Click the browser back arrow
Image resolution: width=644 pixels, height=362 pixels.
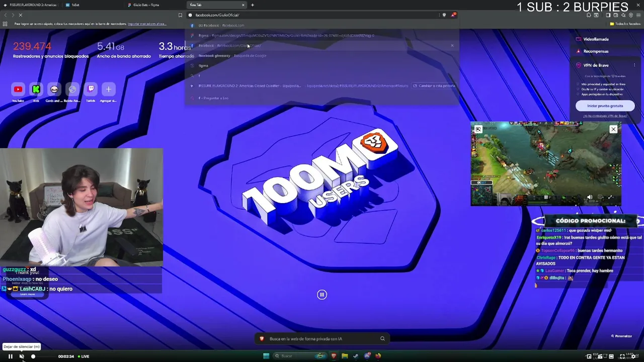pyautogui.click(x=6, y=15)
